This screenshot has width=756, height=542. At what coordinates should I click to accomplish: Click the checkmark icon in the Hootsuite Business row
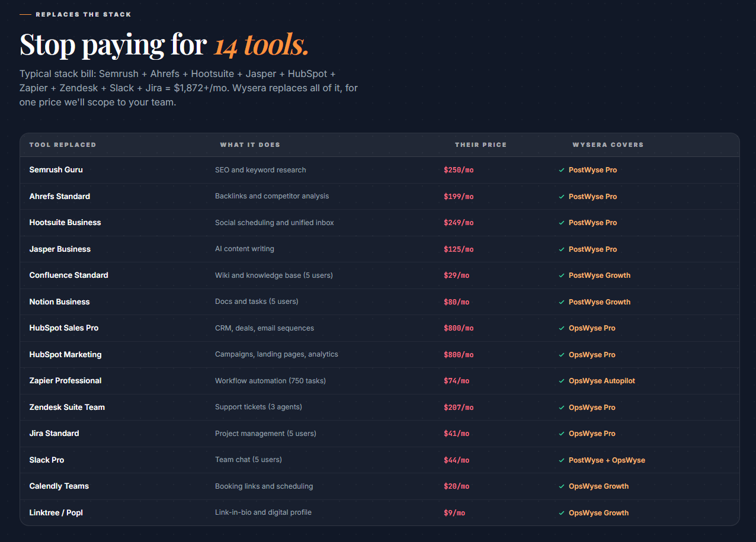(562, 223)
